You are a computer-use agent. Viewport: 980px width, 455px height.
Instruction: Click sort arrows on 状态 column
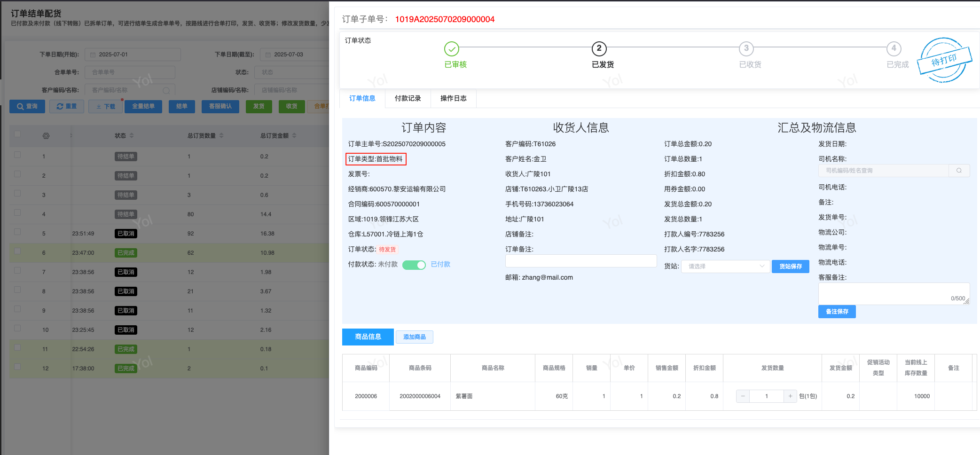click(132, 136)
